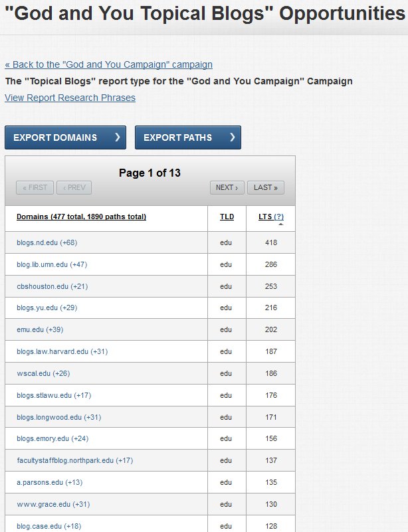The height and width of the screenshot is (532, 408).
Task: Open View Report Research Phrases link
Action: click(x=70, y=98)
